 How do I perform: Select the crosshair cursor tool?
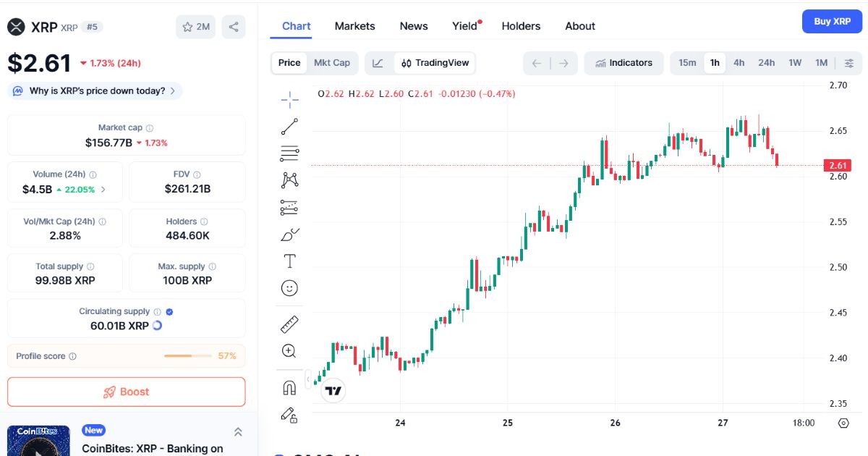click(289, 100)
